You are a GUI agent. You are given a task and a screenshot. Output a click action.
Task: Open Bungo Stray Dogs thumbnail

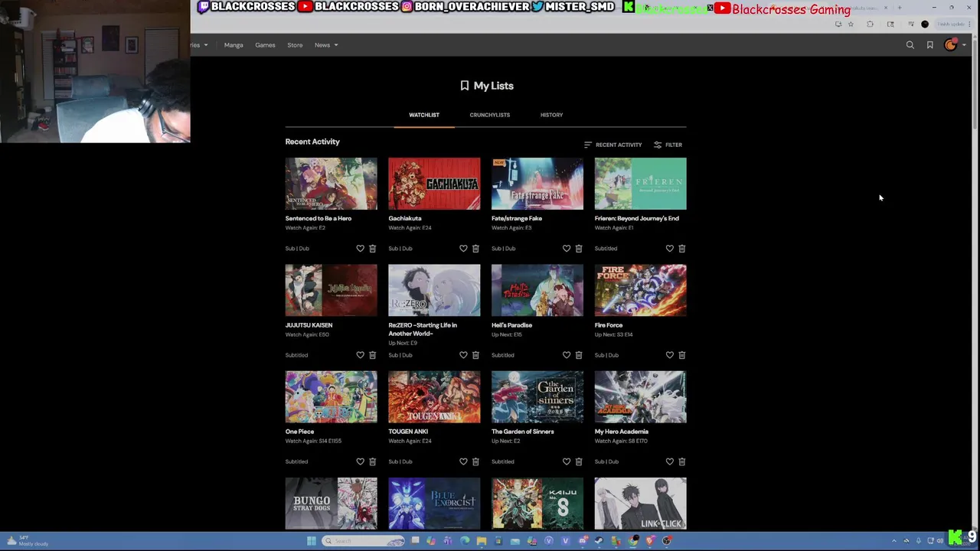coord(332,504)
